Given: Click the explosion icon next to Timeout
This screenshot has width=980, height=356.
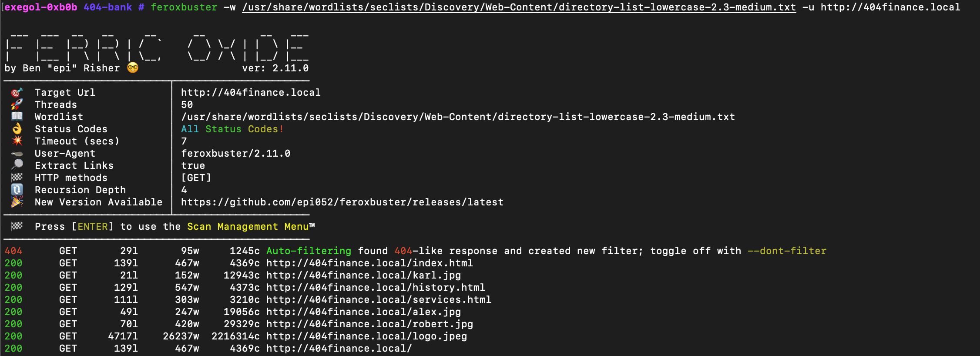Looking at the screenshot, I should (x=17, y=141).
